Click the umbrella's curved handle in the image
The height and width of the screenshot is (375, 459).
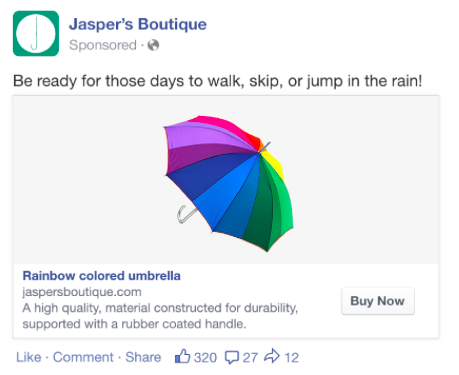186,214
